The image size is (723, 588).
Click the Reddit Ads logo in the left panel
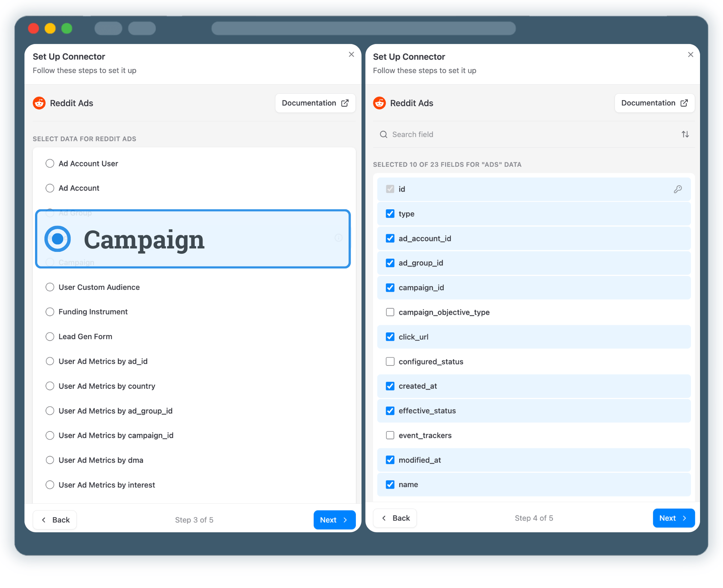point(39,103)
